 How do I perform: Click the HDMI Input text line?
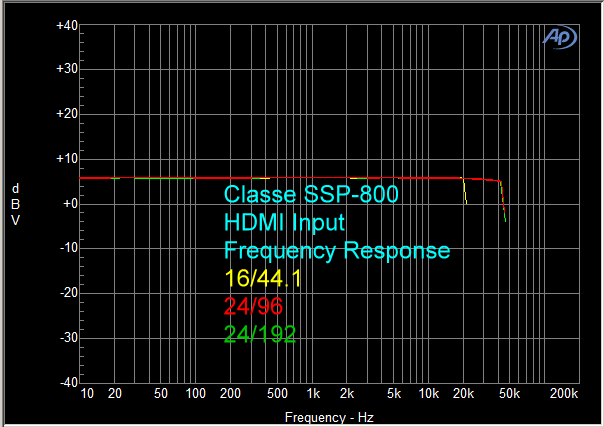click(285, 222)
